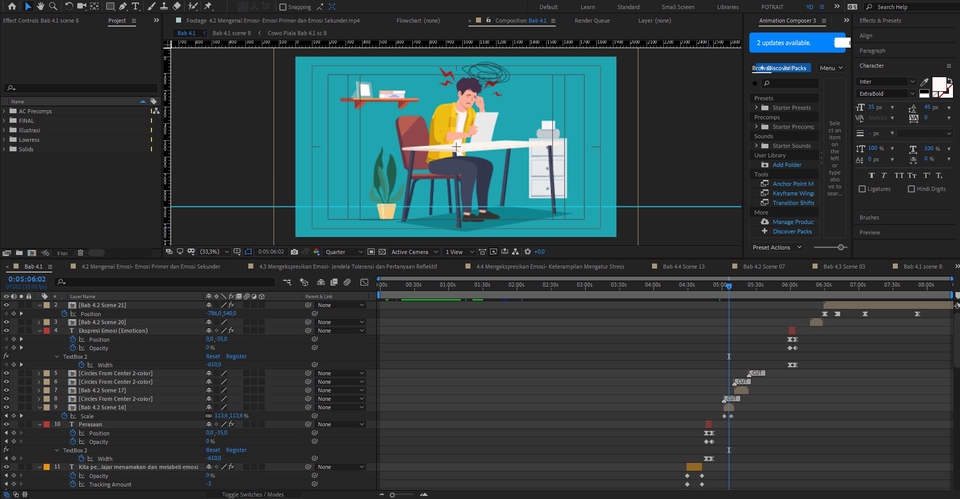Open composition mini-flowchart in timeline
This screenshot has height=499, width=960.
coord(287,282)
